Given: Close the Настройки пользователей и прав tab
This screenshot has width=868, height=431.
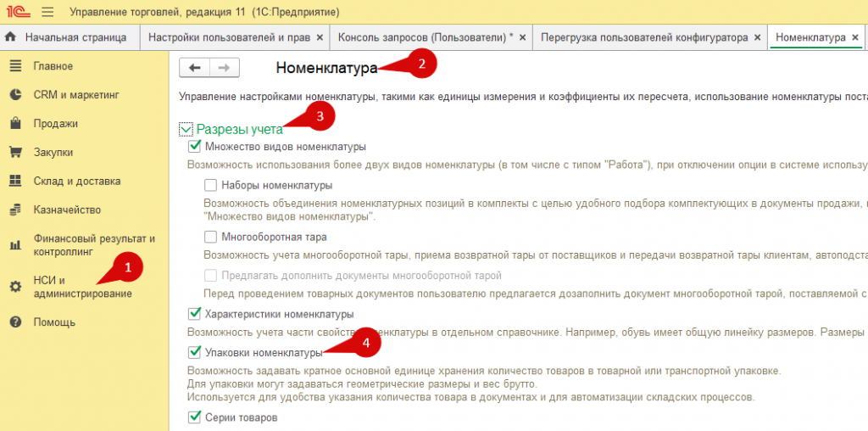Looking at the screenshot, I should pos(320,37).
